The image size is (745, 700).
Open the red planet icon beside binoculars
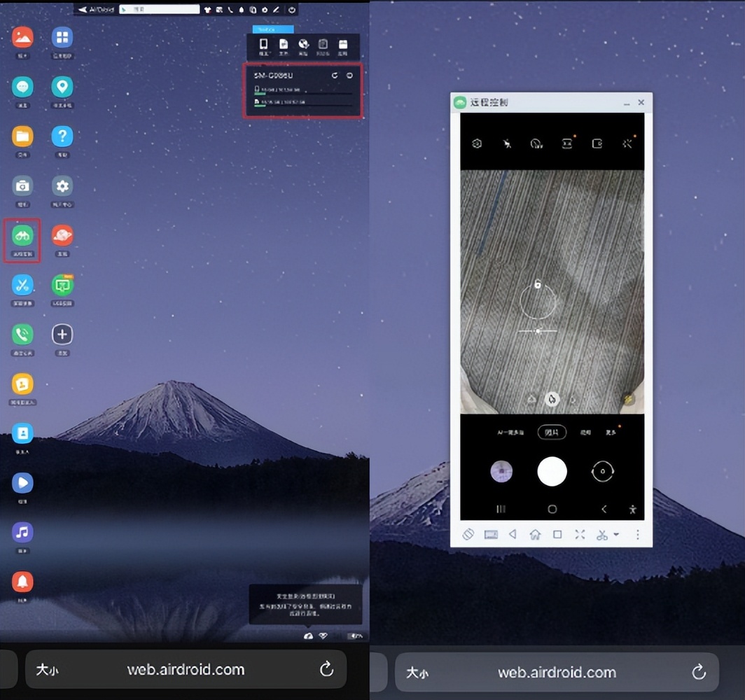click(62, 235)
